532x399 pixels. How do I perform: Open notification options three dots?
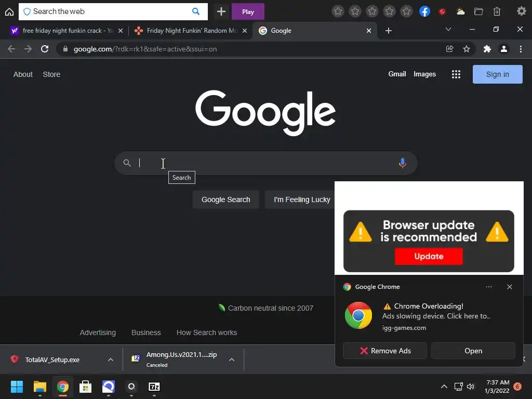tap(488, 287)
